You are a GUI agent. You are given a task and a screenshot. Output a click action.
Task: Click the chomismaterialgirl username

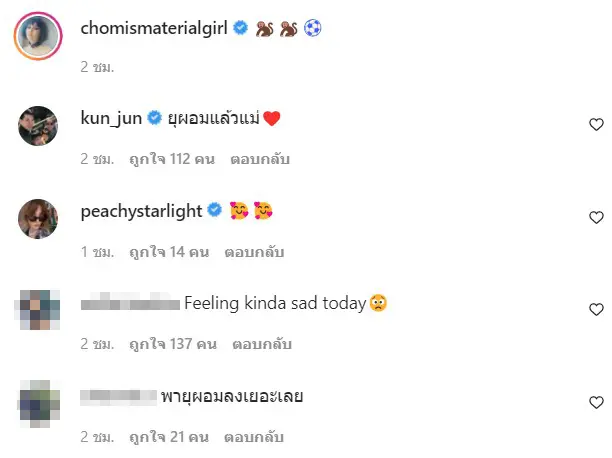[x=153, y=29]
